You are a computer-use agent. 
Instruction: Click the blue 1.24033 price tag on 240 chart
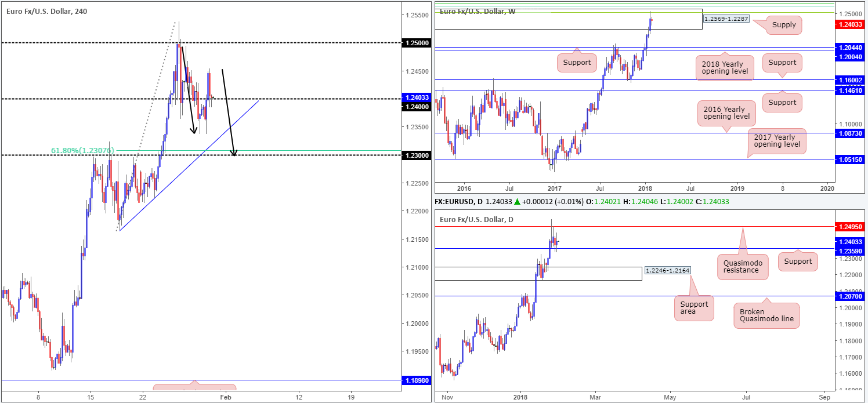[416, 98]
